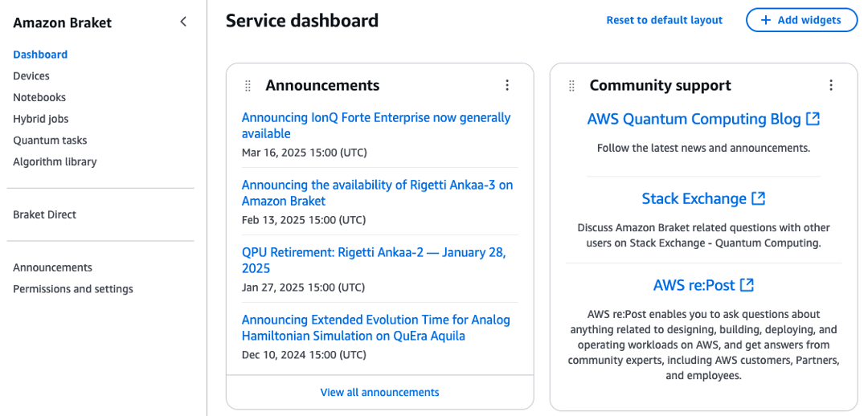Click the Add widgets button
Viewport: 868px width, 416px height.
point(800,20)
